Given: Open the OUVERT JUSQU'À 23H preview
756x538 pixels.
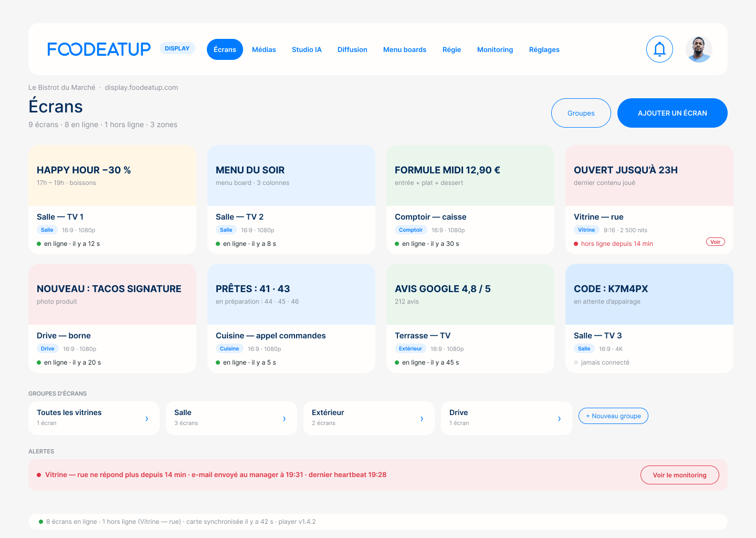Looking at the screenshot, I should click(x=649, y=175).
